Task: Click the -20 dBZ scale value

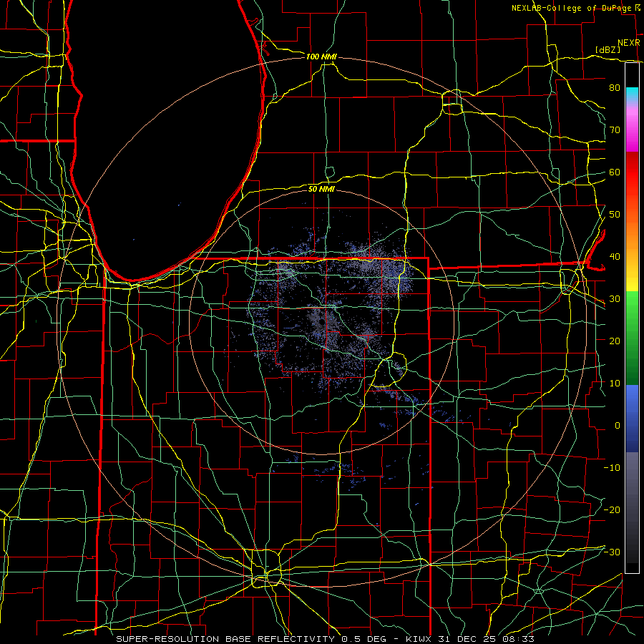Action: [x=612, y=509]
